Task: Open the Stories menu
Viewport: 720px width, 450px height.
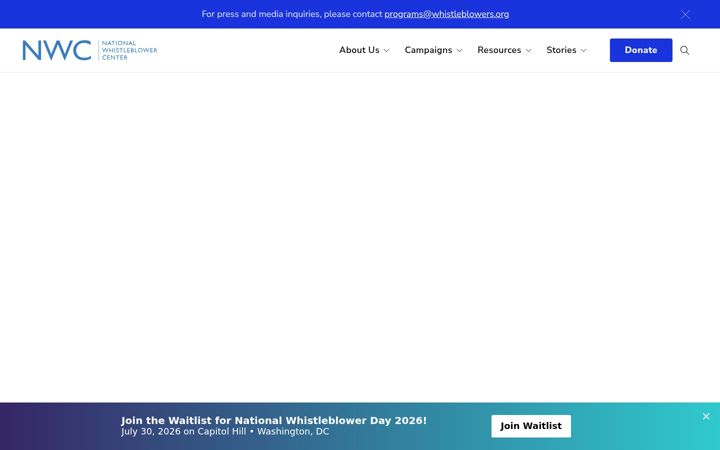Action: 561,50
